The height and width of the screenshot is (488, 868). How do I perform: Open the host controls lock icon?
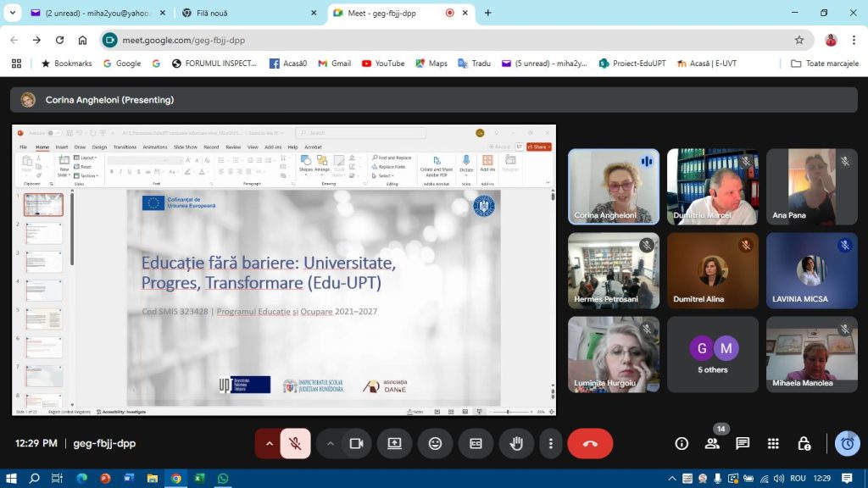804,443
